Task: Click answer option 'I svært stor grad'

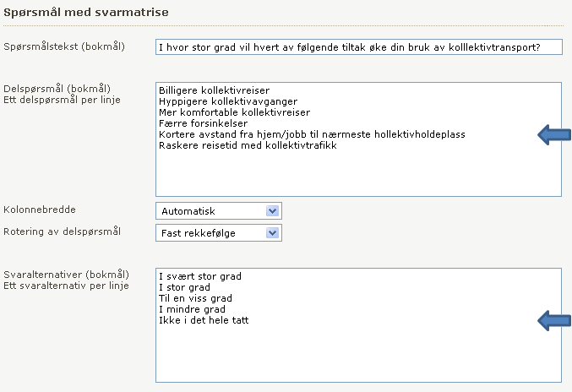Action: [200, 276]
